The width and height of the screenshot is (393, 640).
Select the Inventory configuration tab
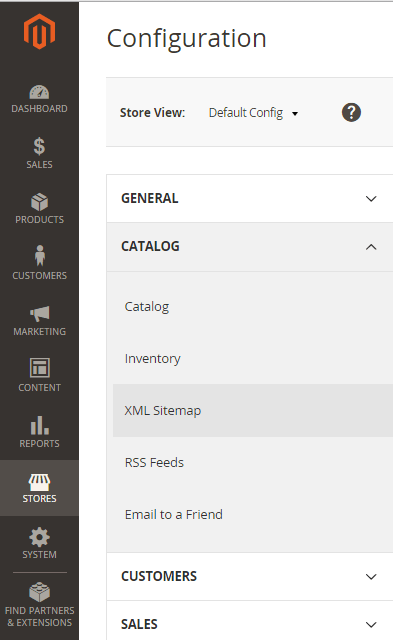[253, 358]
